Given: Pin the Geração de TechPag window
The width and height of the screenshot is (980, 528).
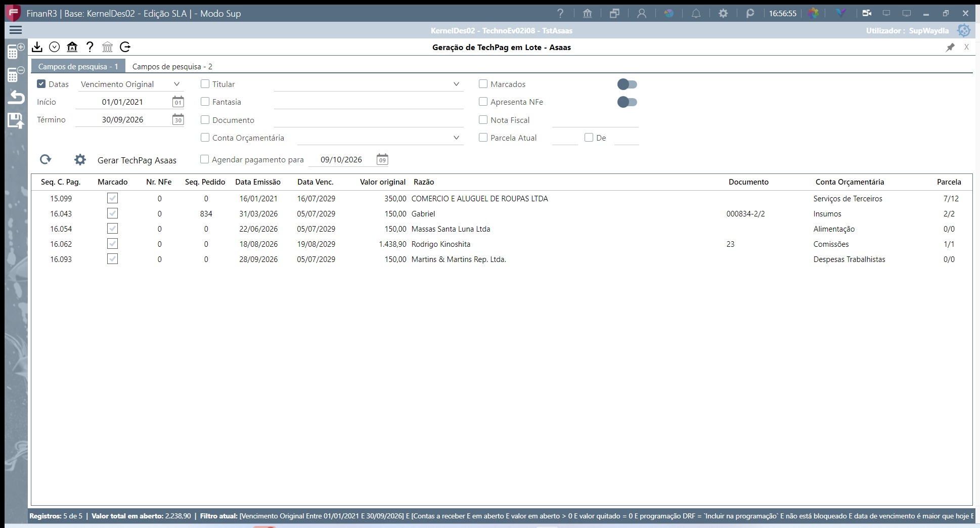Looking at the screenshot, I should (x=950, y=47).
